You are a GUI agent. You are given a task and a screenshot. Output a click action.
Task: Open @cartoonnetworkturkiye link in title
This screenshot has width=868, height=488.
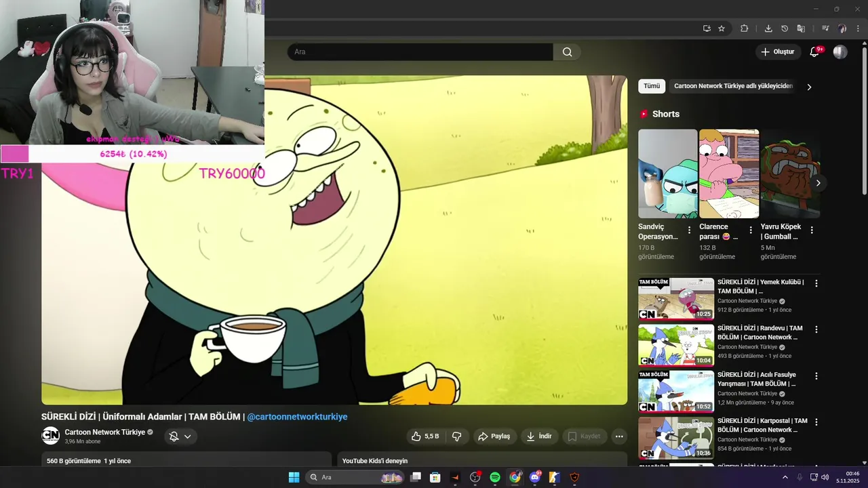point(297,417)
